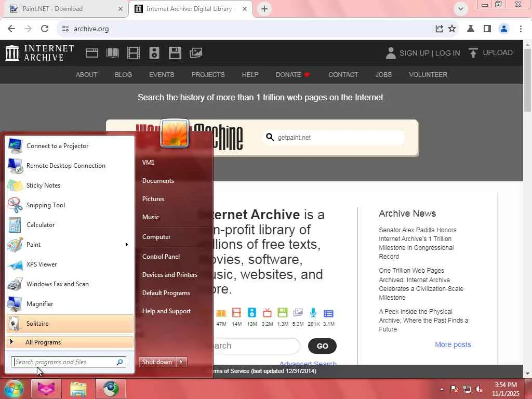This screenshot has width=532, height=399.
Task: Launch Solitaire game
Action: (70, 323)
